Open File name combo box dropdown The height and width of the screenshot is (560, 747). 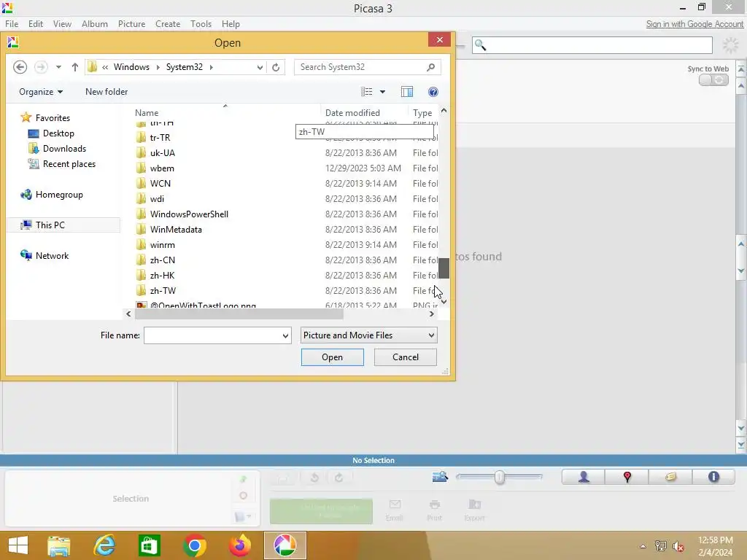pyautogui.click(x=285, y=335)
